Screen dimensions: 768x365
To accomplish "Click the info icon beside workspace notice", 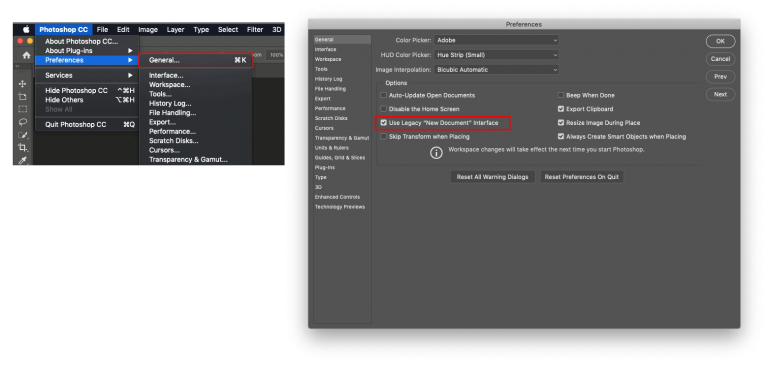I will point(436,153).
